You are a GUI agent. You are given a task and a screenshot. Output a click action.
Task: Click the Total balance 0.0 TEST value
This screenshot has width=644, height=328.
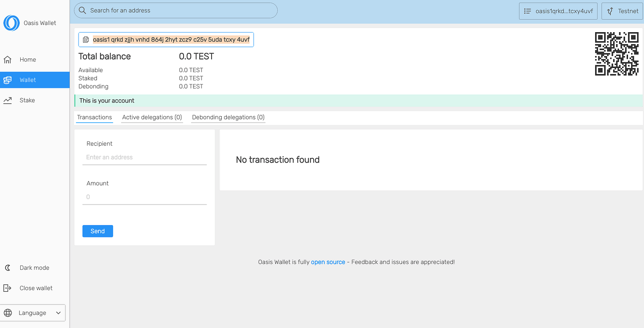pos(196,57)
